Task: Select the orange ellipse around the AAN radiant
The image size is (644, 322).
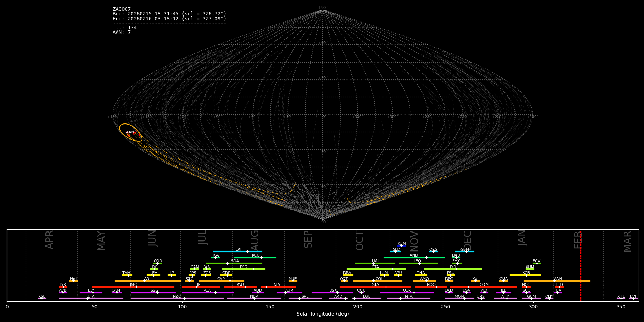Action: point(131,132)
